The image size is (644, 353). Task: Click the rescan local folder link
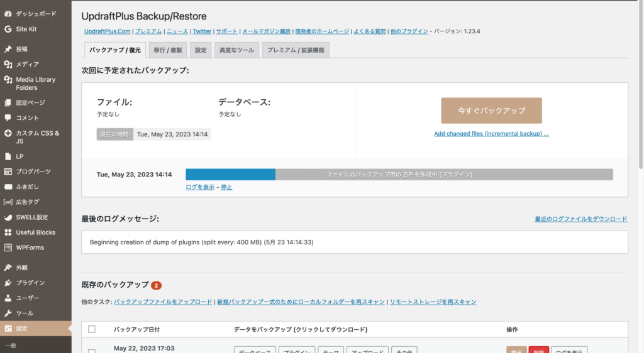[301, 301]
